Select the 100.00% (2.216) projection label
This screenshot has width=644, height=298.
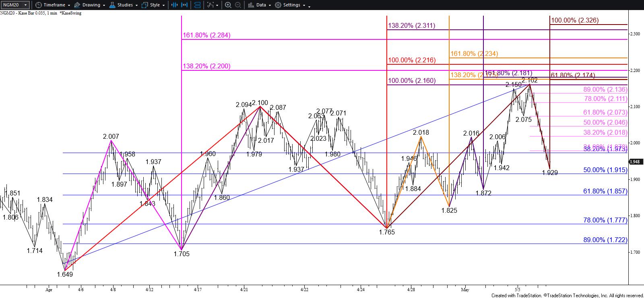point(411,60)
